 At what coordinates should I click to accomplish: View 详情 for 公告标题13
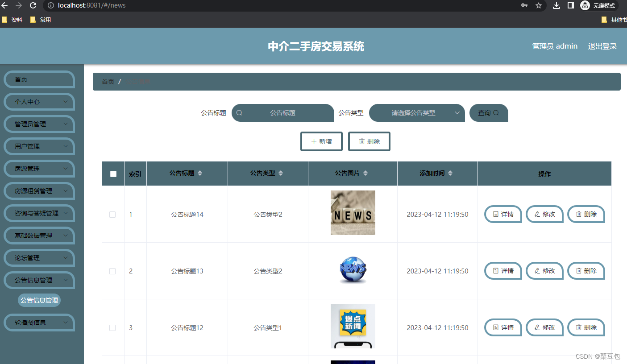pos(503,271)
